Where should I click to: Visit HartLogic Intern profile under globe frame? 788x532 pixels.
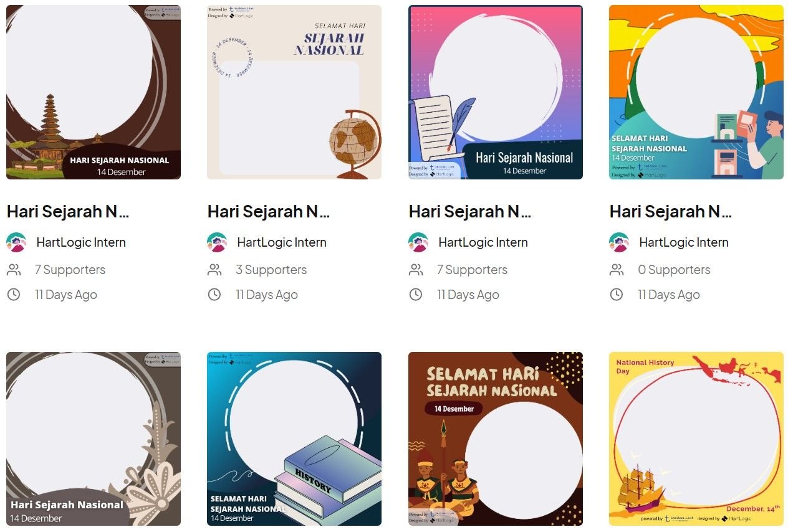(282, 242)
